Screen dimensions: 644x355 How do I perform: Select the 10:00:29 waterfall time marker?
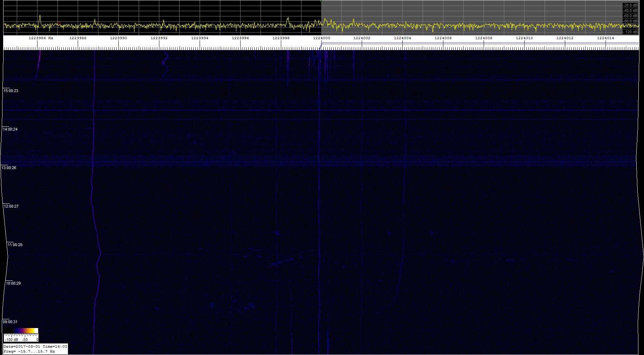(13, 283)
